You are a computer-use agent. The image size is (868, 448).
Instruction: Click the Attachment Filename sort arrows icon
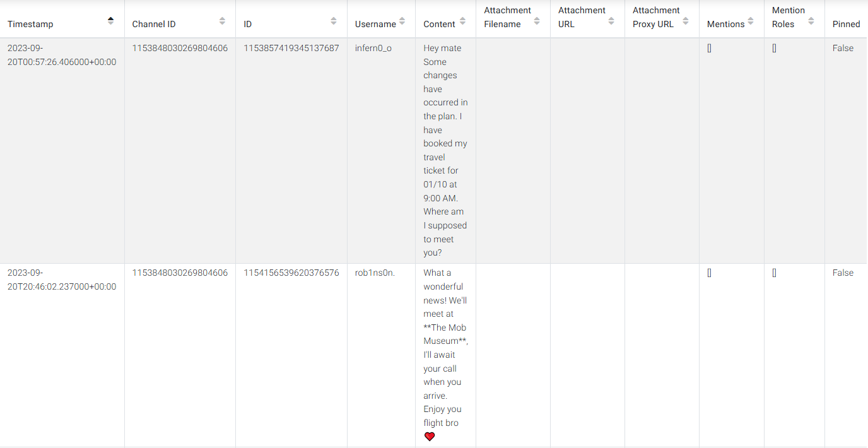point(537,21)
